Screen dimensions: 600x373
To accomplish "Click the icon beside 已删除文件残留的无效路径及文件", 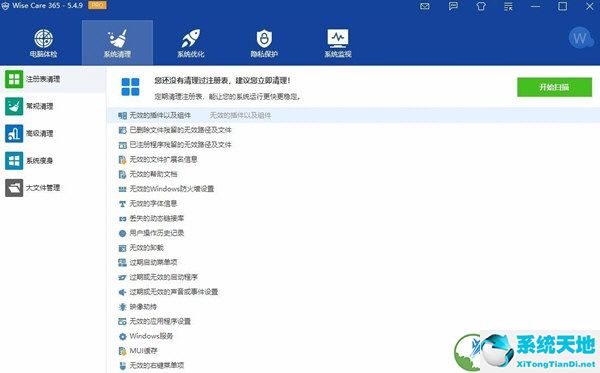I will [x=122, y=130].
